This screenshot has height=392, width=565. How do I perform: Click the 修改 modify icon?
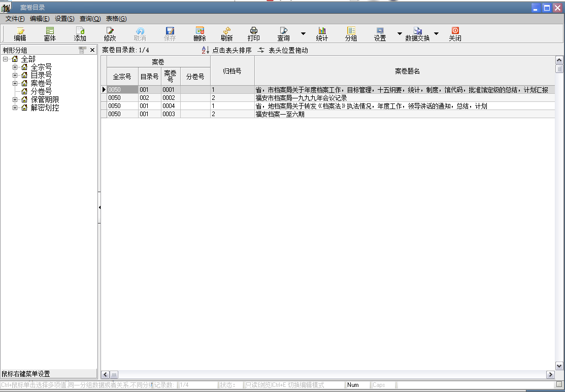(x=110, y=31)
